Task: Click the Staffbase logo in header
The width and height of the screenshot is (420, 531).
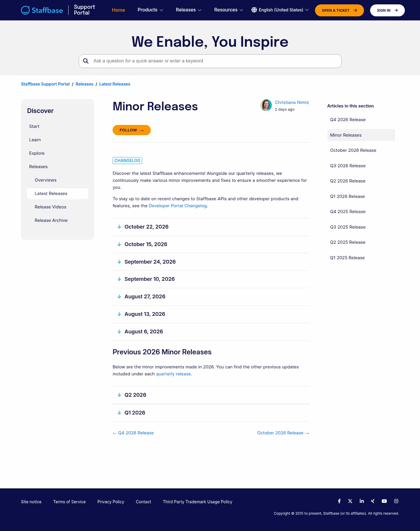Action: 42,10
